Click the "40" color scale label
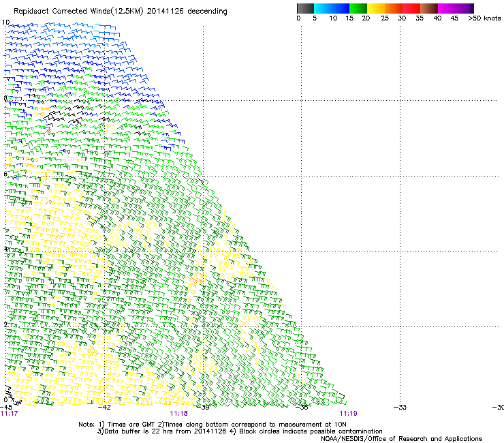This screenshot has width=504, height=443. [x=437, y=18]
